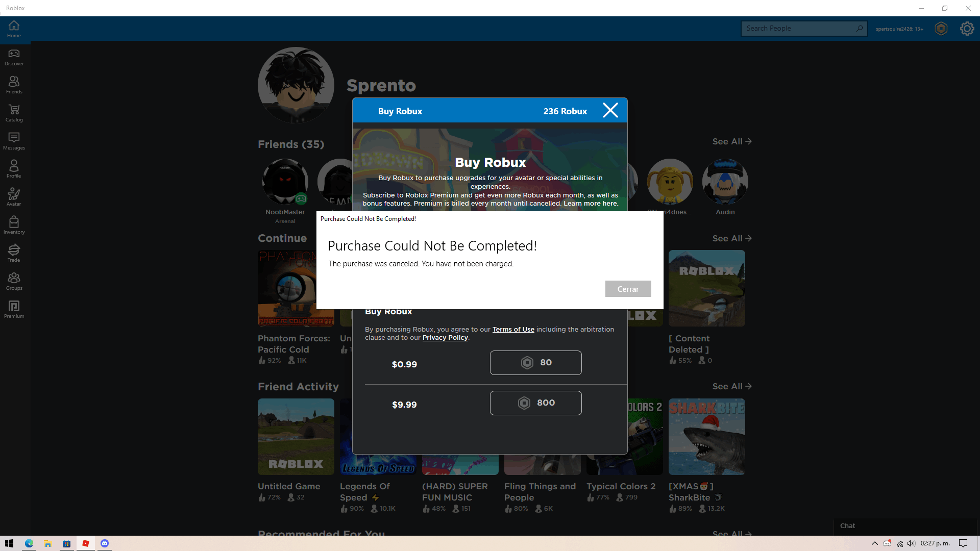
Task: Open the Groups sidebar item
Action: [x=14, y=282]
